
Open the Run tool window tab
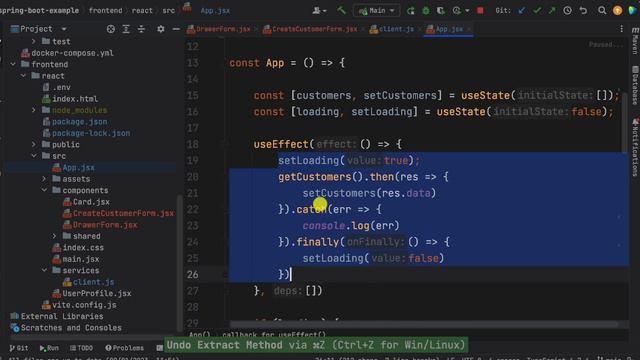(x=49, y=348)
